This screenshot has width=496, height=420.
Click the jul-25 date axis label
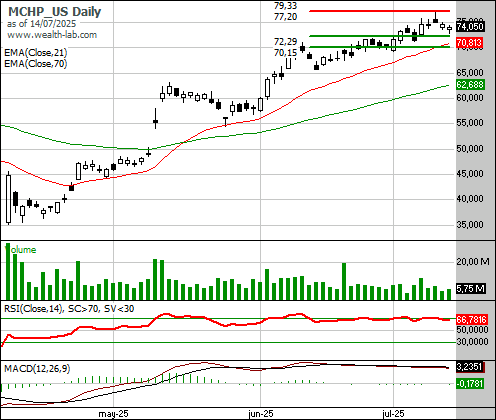point(393,414)
